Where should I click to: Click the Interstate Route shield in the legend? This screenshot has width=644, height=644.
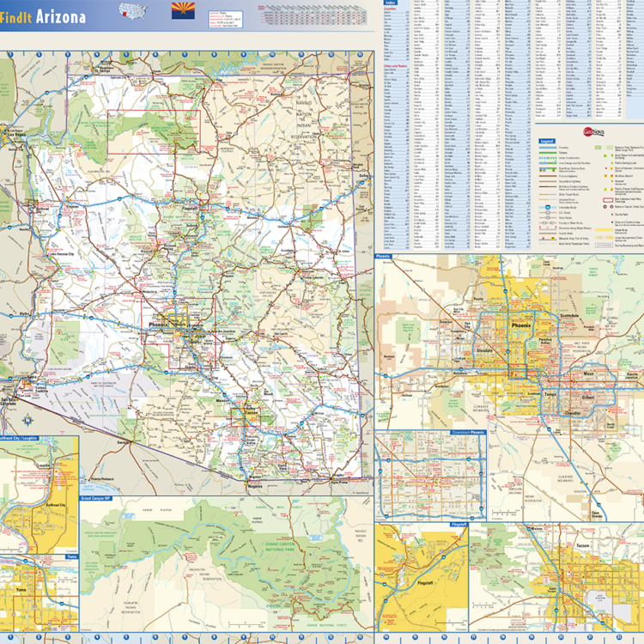546,208
